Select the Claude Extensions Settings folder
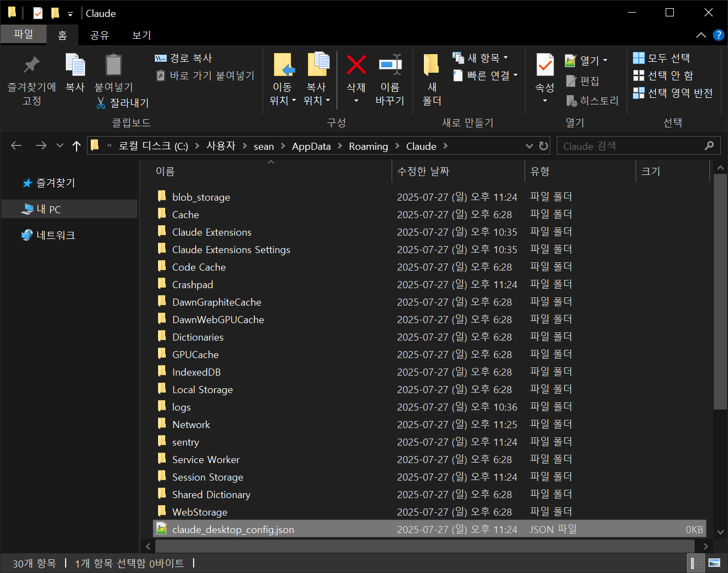 pos(231,249)
